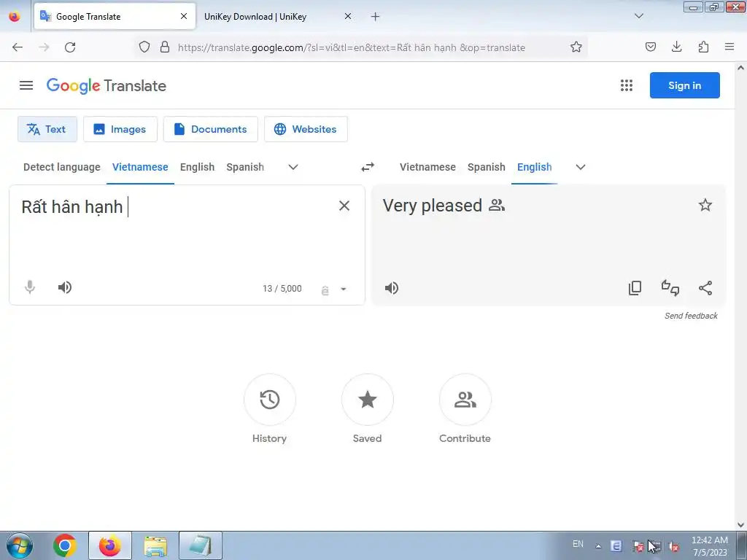Open Firefox downloads panel
This screenshot has height=560, width=747.
(676, 47)
